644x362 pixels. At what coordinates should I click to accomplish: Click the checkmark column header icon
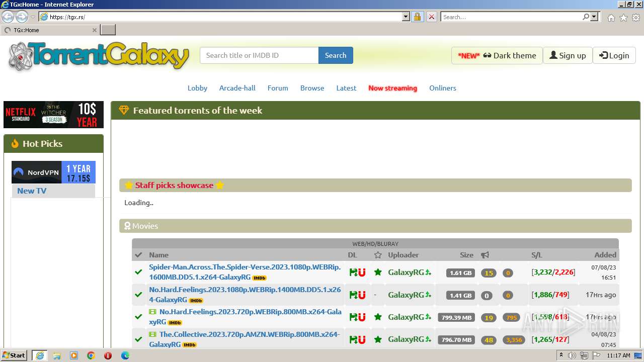click(x=138, y=255)
